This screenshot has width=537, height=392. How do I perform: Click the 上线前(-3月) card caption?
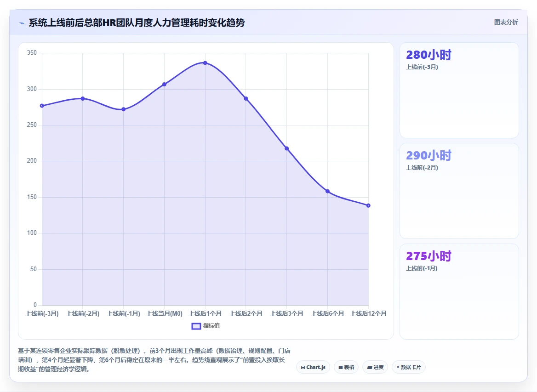[x=422, y=67]
